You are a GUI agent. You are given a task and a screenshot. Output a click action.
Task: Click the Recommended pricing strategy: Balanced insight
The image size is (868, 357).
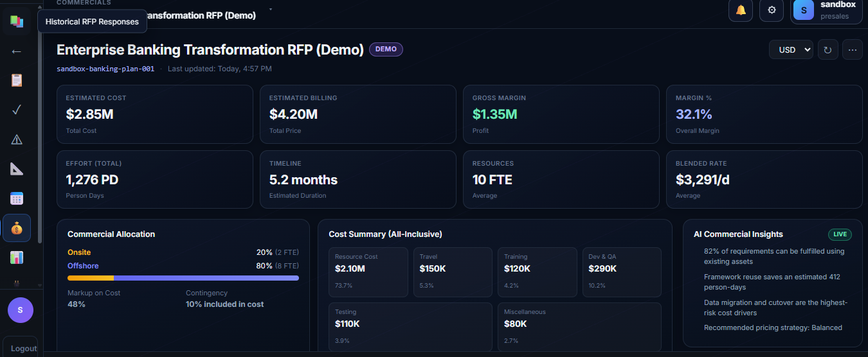point(773,327)
